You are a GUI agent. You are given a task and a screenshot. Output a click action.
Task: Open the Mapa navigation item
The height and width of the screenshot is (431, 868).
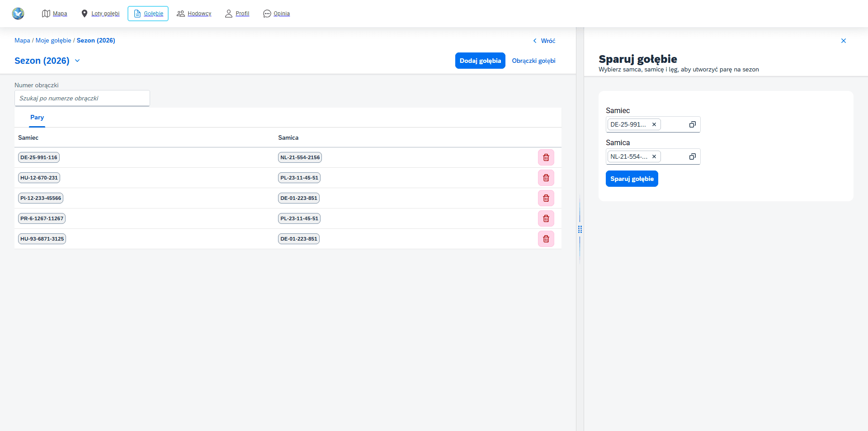55,14
